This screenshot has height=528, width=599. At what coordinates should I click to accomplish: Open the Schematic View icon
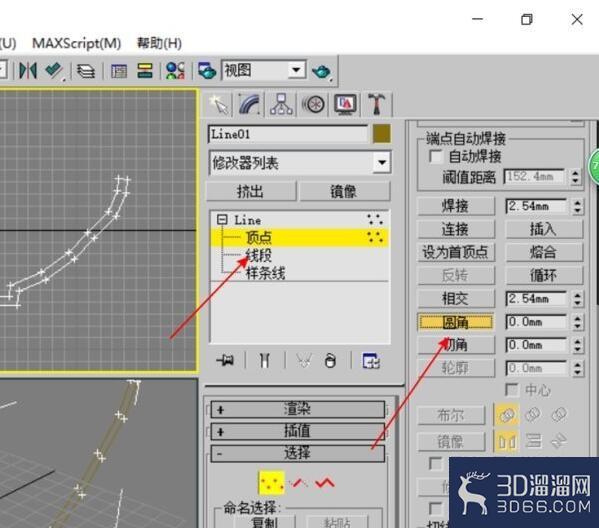pyautogui.click(x=145, y=71)
